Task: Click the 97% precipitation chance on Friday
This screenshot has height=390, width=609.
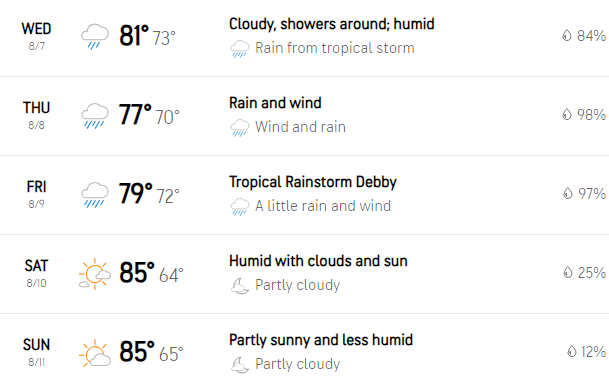Action: coord(592,193)
